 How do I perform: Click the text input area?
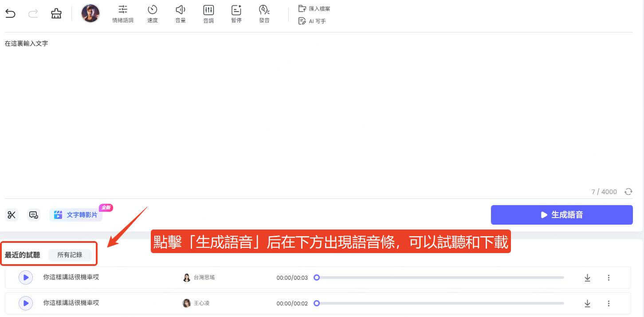[x=310, y=111]
